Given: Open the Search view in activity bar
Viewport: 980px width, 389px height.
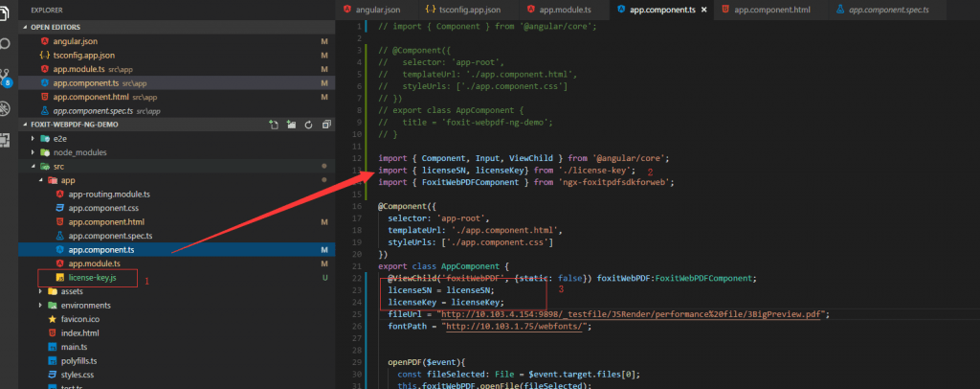Looking at the screenshot, I should 5,44.
